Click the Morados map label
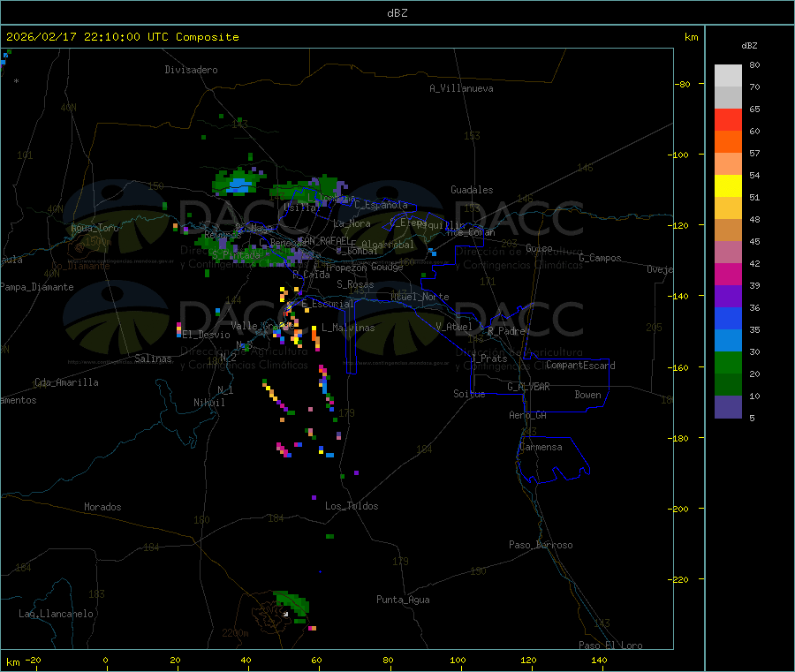Viewport: 795px width, 672px height. pyautogui.click(x=102, y=507)
